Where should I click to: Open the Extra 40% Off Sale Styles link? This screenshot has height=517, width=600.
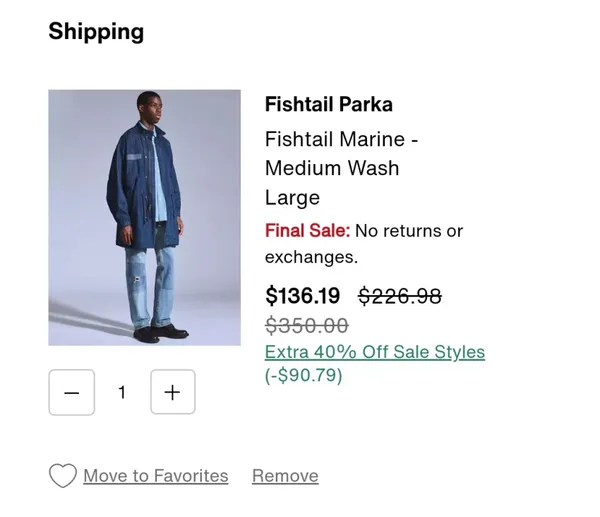(375, 352)
